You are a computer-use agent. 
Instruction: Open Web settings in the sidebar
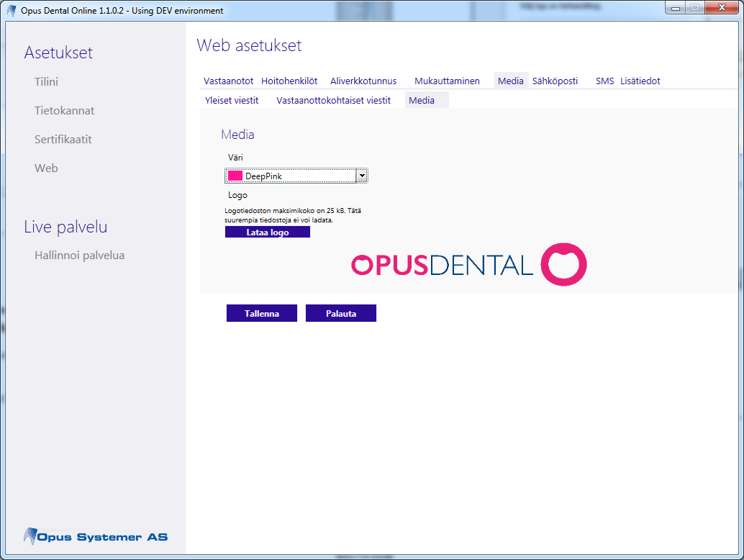tap(46, 168)
